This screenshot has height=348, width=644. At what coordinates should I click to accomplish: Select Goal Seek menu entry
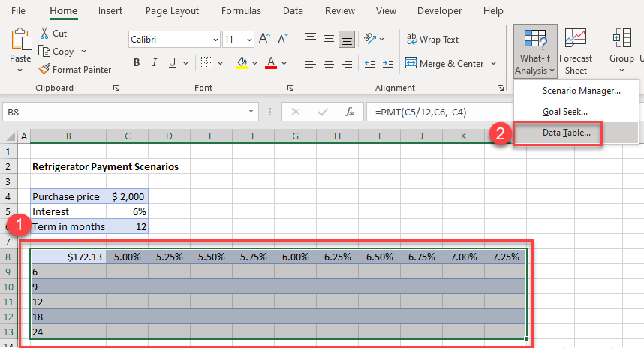point(564,112)
